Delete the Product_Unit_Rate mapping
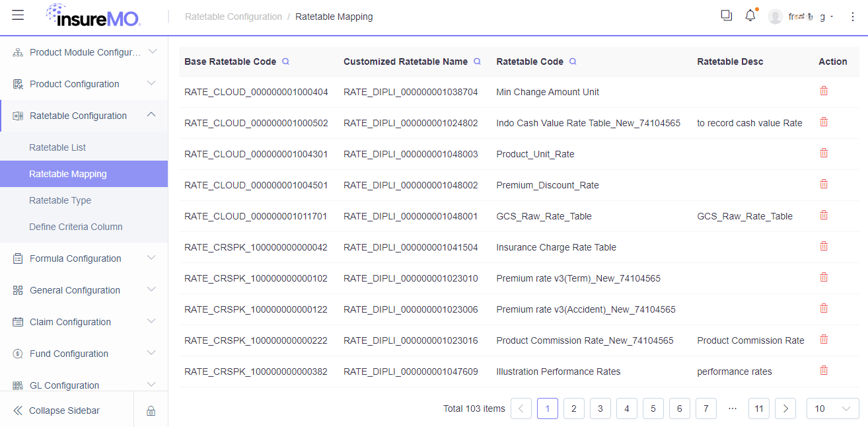This screenshot has width=868, height=427. (x=824, y=153)
